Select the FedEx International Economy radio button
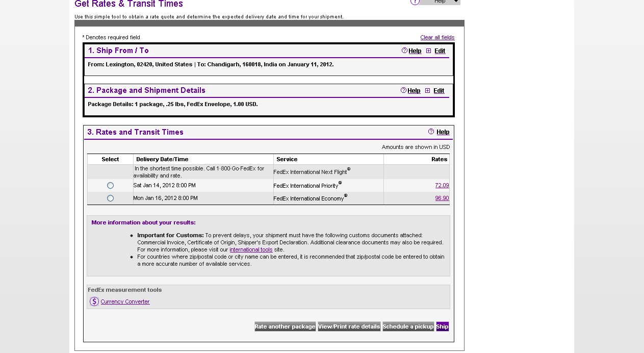The width and height of the screenshot is (644, 353). pyautogui.click(x=110, y=198)
